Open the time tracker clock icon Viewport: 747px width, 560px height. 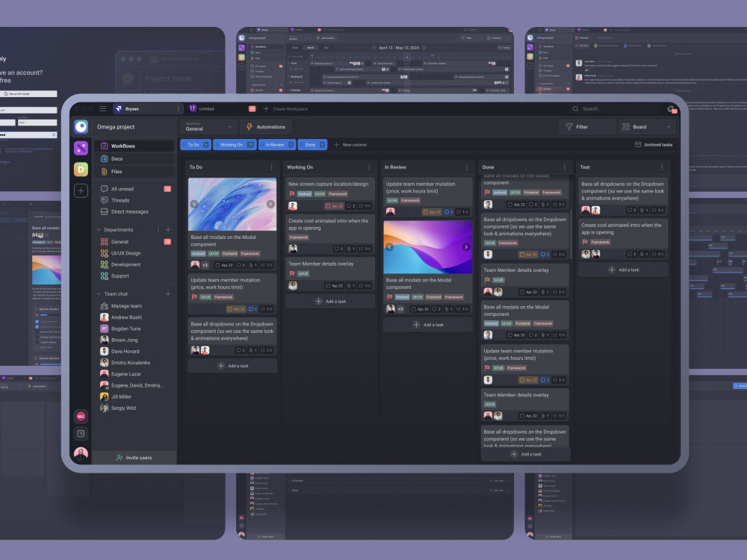point(81,433)
